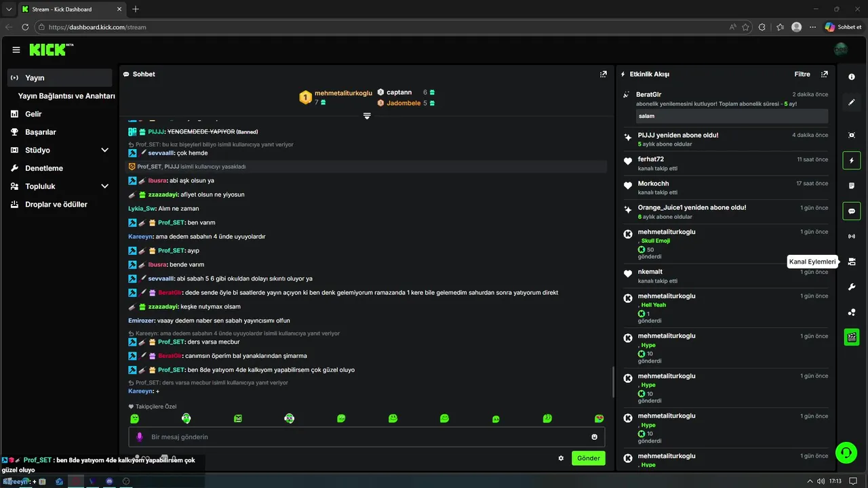Click the taskbar volume icon
The height and width of the screenshot is (488, 868).
point(821,481)
